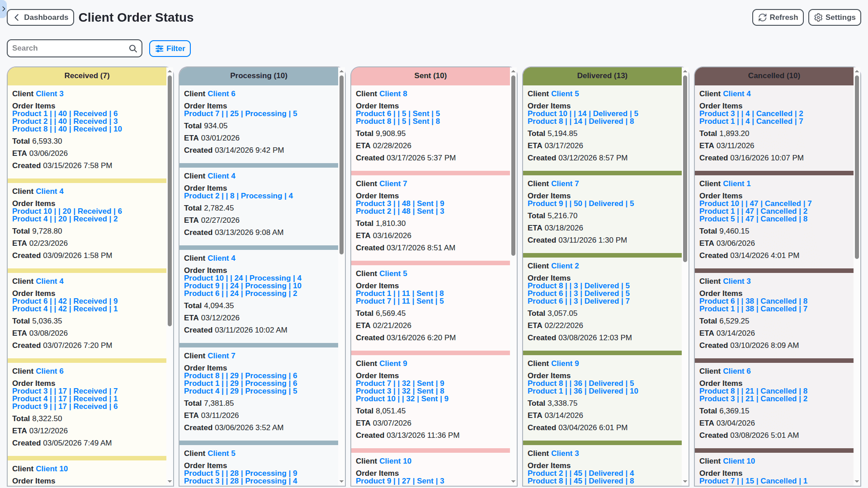Open Client 5 in the Delivered column
Viewport: 868px width, 488px height.
(x=565, y=94)
